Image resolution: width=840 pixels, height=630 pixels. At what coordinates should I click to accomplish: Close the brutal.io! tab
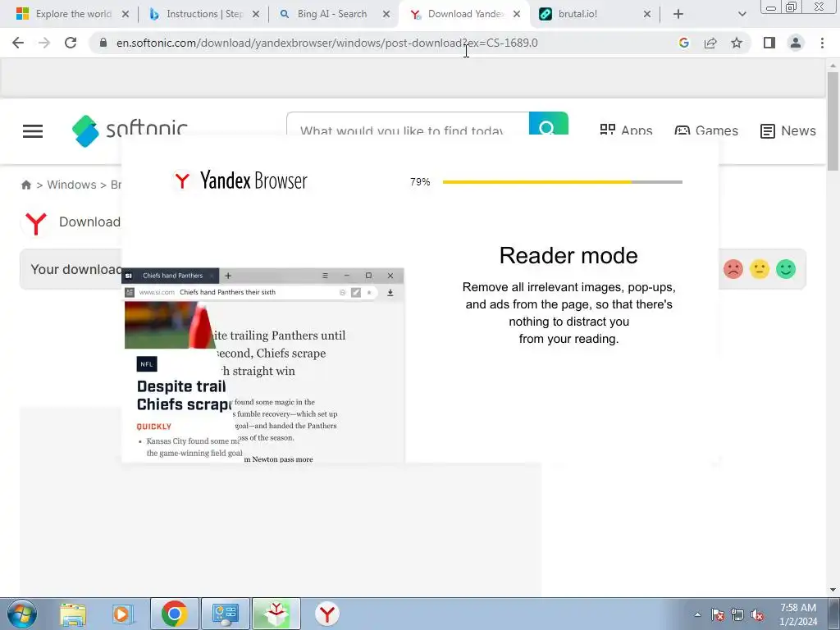coord(647,14)
